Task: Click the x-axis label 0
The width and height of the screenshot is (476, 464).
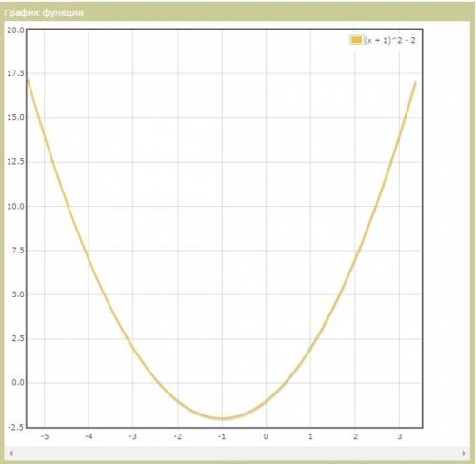Action: point(266,436)
